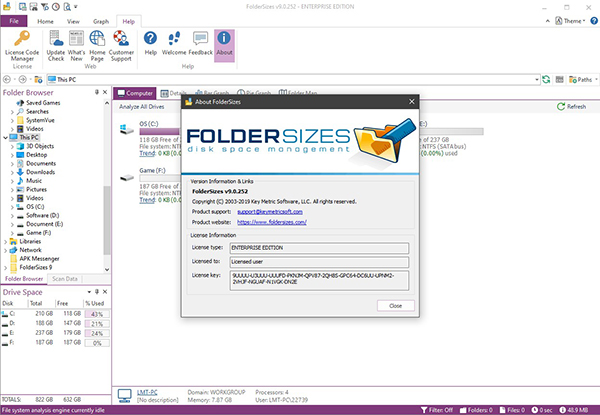Image resolution: width=600 pixels, height=415 pixels.
Task: Open the foldersizes.com product website link
Action: (272, 222)
